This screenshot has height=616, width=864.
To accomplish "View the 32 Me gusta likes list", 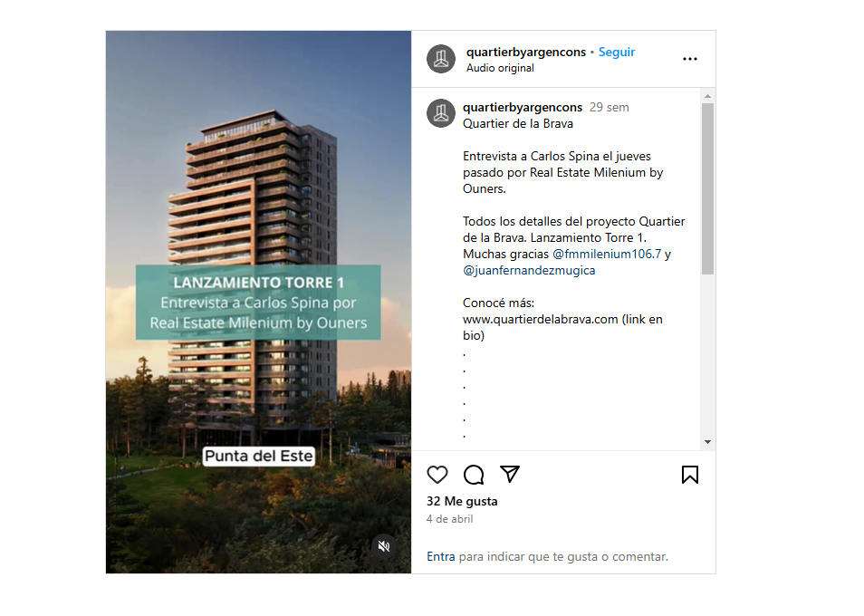I will click(462, 501).
